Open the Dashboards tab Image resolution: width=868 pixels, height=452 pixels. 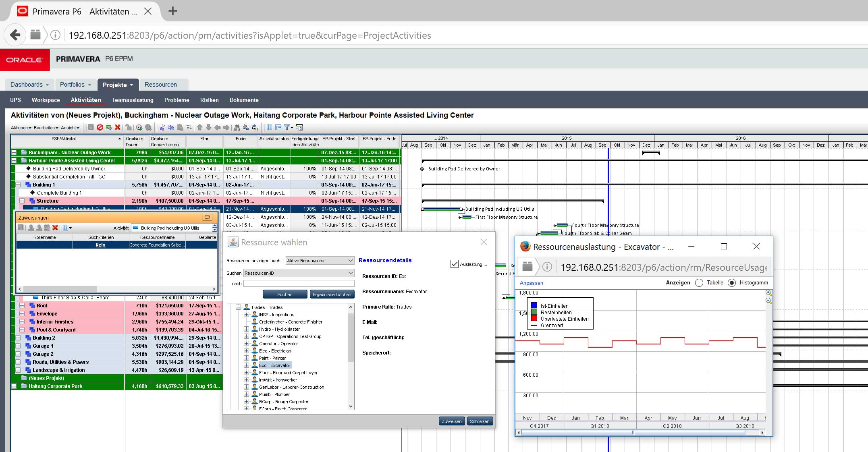coord(29,85)
